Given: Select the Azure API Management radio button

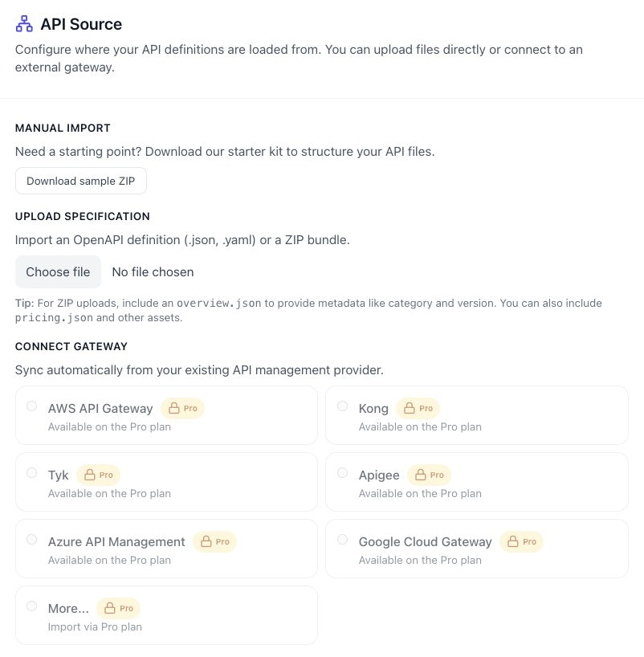Looking at the screenshot, I should pos(31,539).
